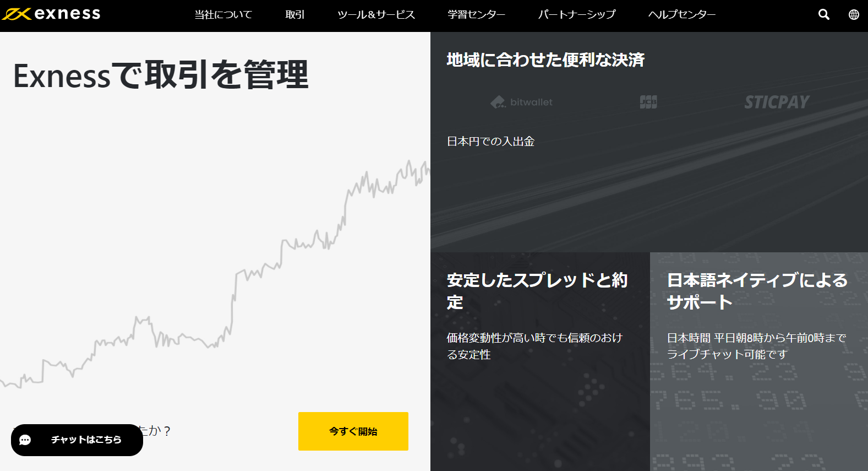This screenshot has height=471, width=868.
Task: Open the 取引 menu
Action: [x=294, y=15]
